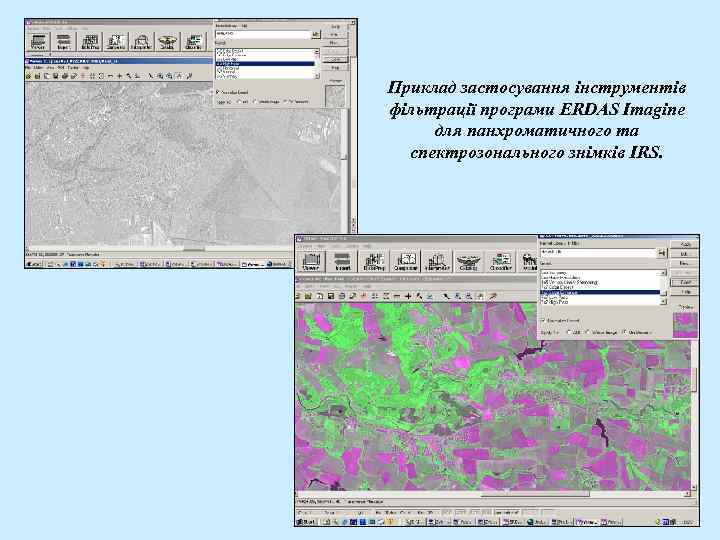Open the Viewer icon in the grayscale ERDAS window
The height and width of the screenshot is (540, 720).
point(38,41)
